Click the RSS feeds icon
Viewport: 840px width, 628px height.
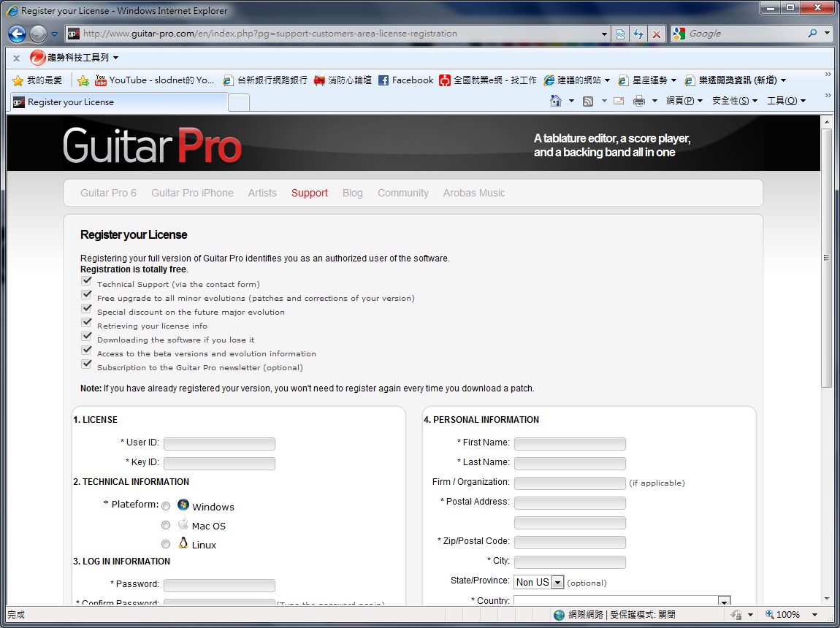[x=588, y=101]
